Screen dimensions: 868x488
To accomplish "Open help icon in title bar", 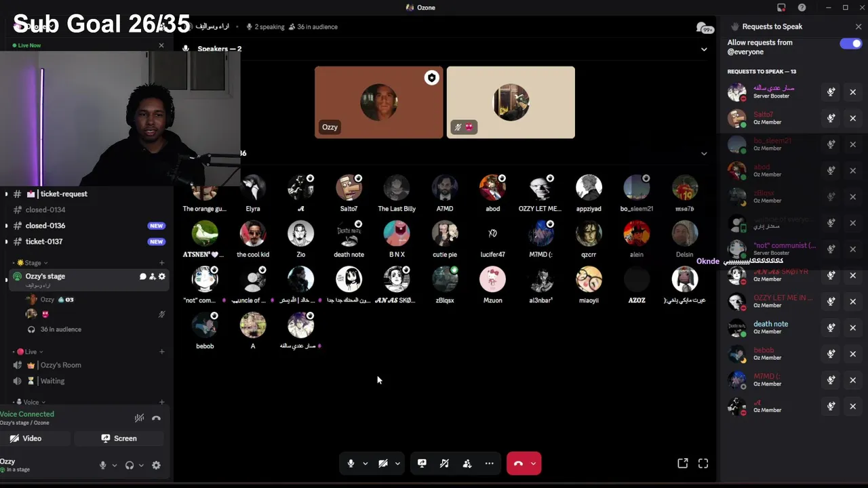I will (802, 7).
